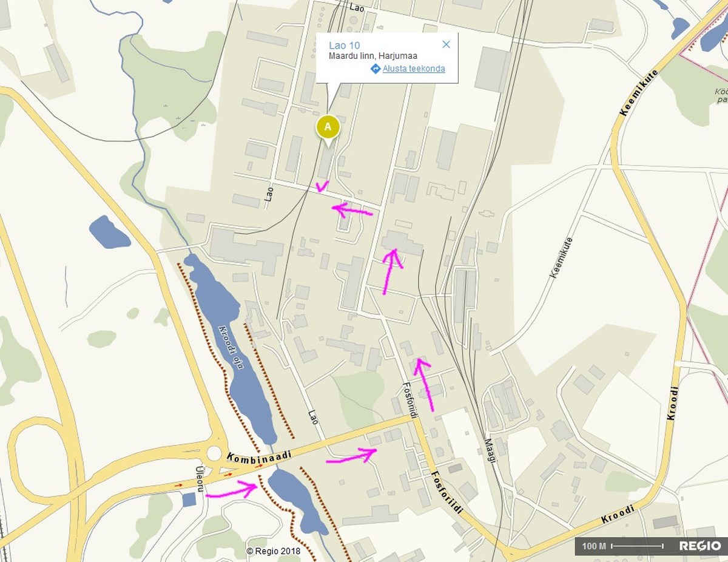Open the Alusta teekonda link
The height and width of the screenshot is (562, 728).
point(414,69)
